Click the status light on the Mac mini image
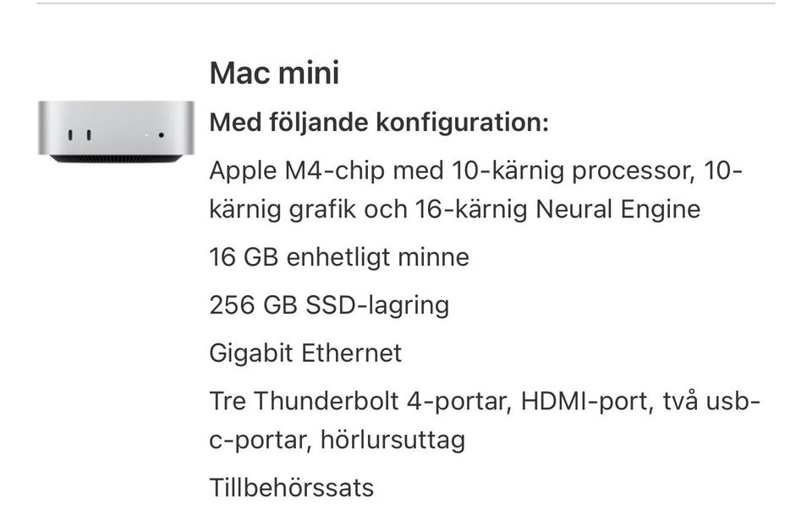812x521 pixels. 146,135
